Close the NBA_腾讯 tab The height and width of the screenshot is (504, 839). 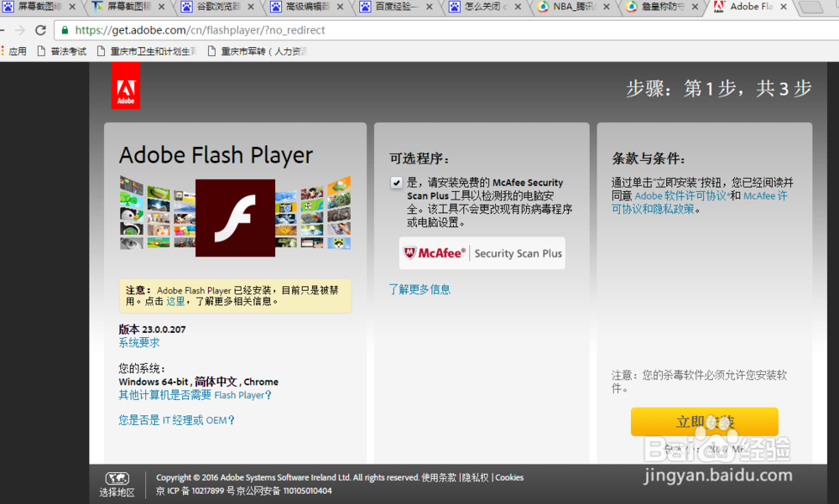click(x=607, y=7)
